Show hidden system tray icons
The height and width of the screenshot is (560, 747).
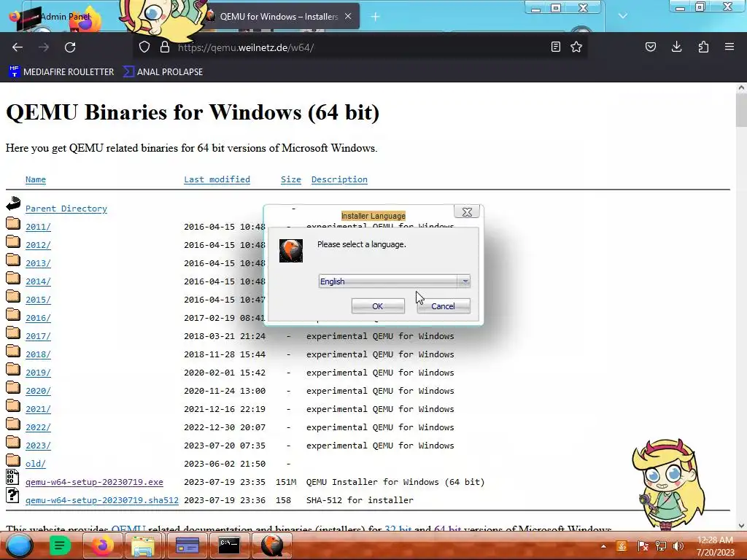click(x=603, y=546)
